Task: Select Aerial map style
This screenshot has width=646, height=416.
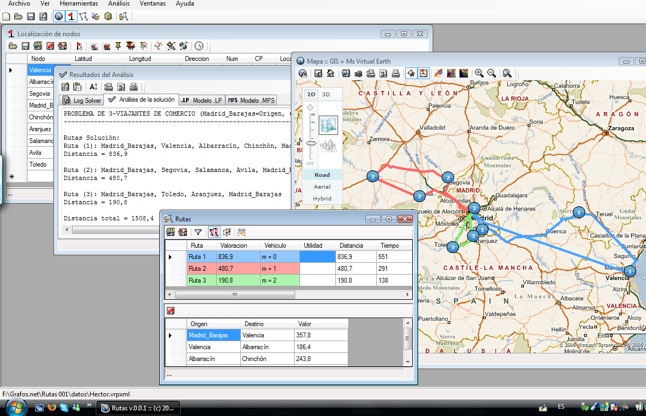Action: pyautogui.click(x=322, y=187)
